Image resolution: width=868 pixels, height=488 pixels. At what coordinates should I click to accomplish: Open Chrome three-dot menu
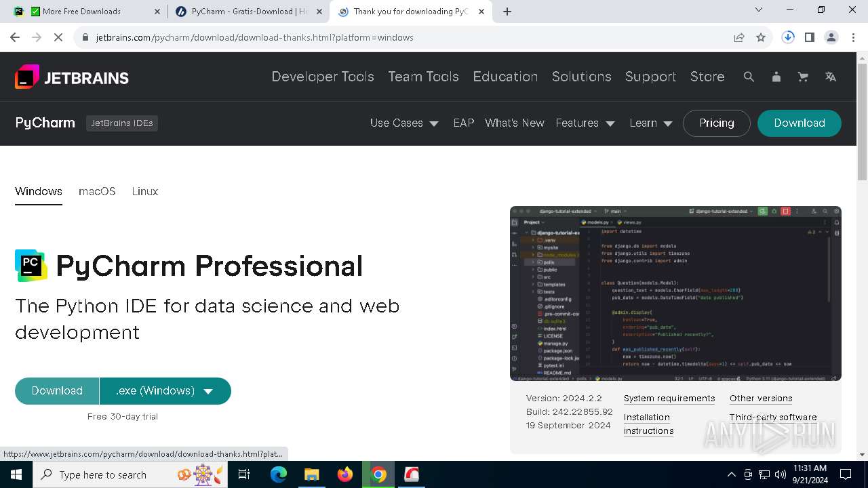pyautogui.click(x=853, y=37)
